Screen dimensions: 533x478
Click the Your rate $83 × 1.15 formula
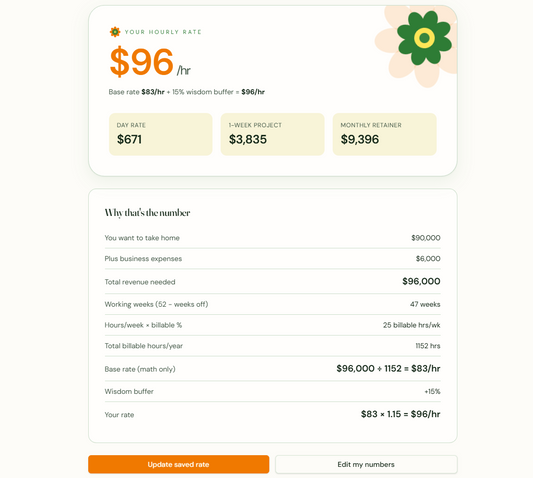click(x=400, y=414)
